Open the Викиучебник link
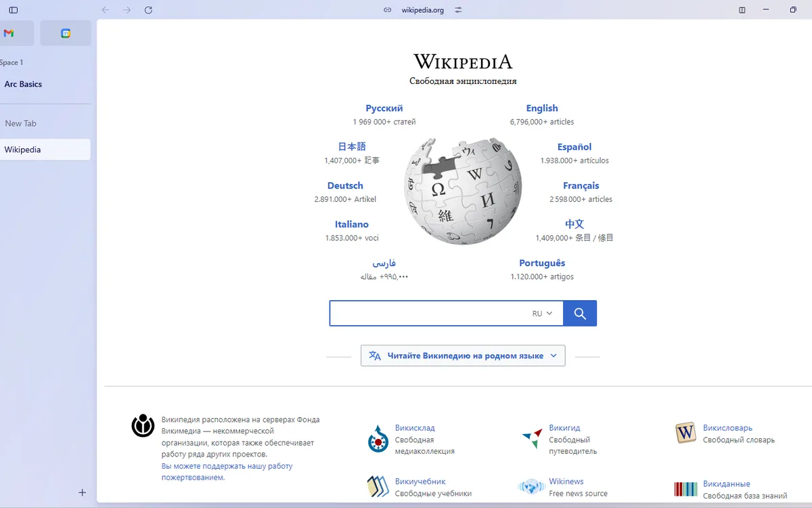Viewport: 812px width, 508px height. click(420, 482)
